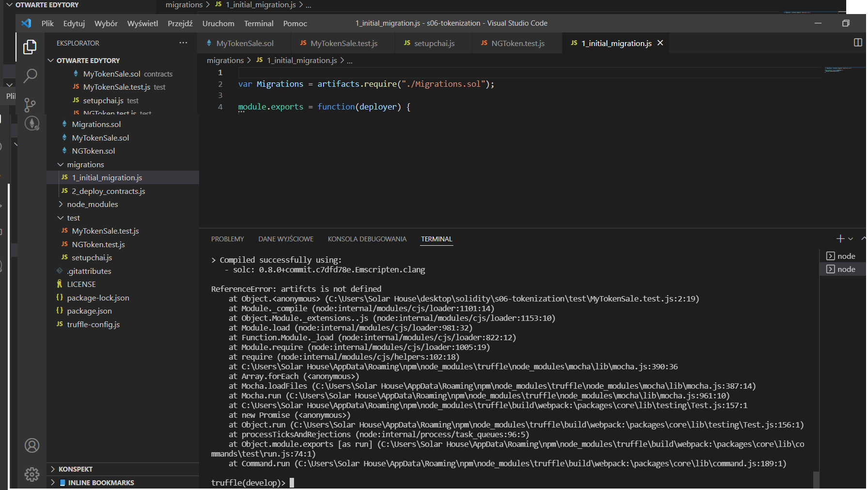Image resolution: width=868 pixels, height=490 pixels.
Task: Switch to MyTokenSale.sol editor tab
Action: tap(244, 43)
